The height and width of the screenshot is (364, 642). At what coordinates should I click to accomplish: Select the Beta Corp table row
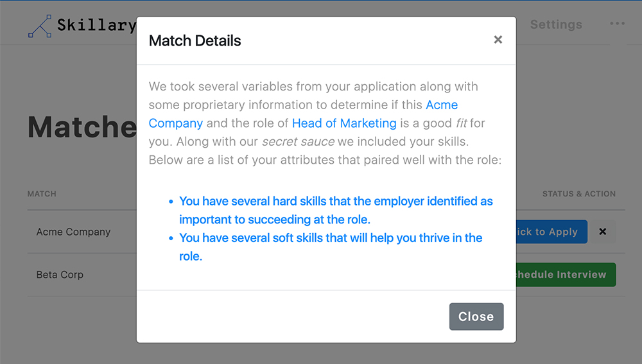(60, 275)
